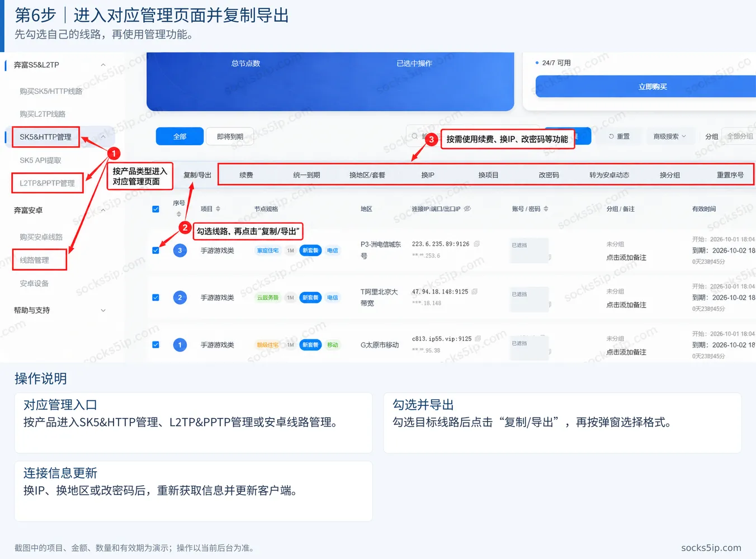
Task: Click 统一到期 action
Action: click(x=306, y=175)
